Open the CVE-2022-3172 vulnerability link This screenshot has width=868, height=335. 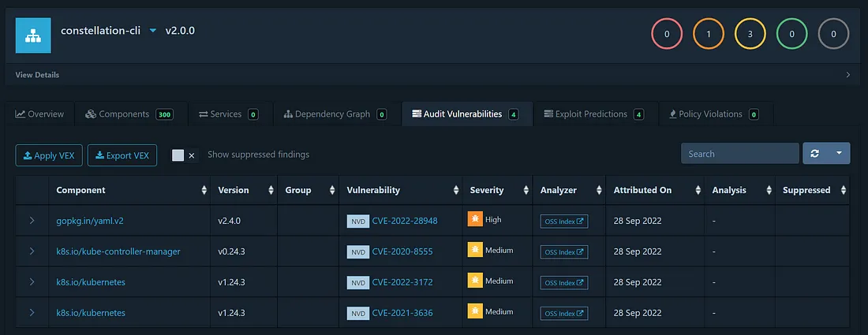tap(402, 282)
